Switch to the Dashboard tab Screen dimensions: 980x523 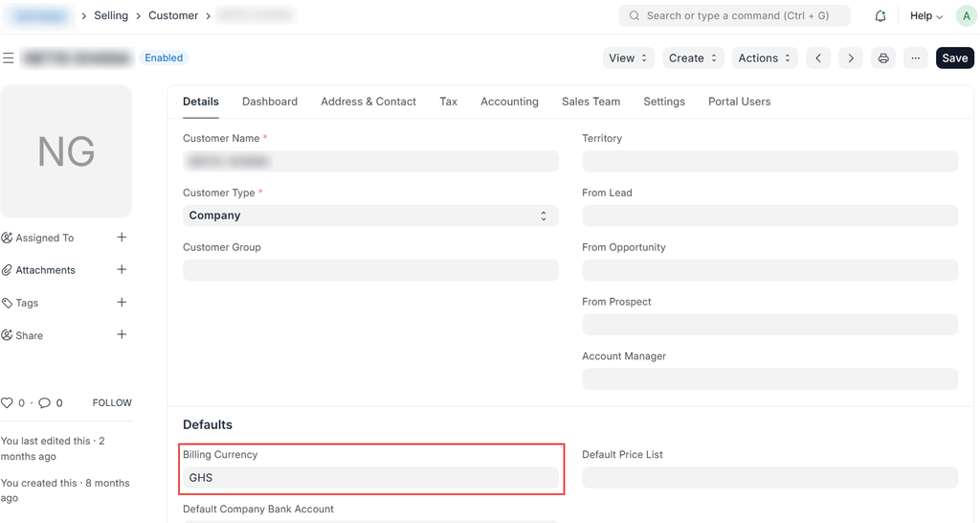click(x=269, y=102)
